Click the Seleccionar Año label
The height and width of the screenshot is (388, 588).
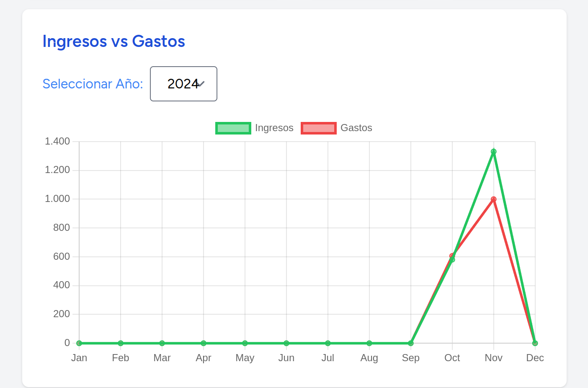[x=93, y=84]
